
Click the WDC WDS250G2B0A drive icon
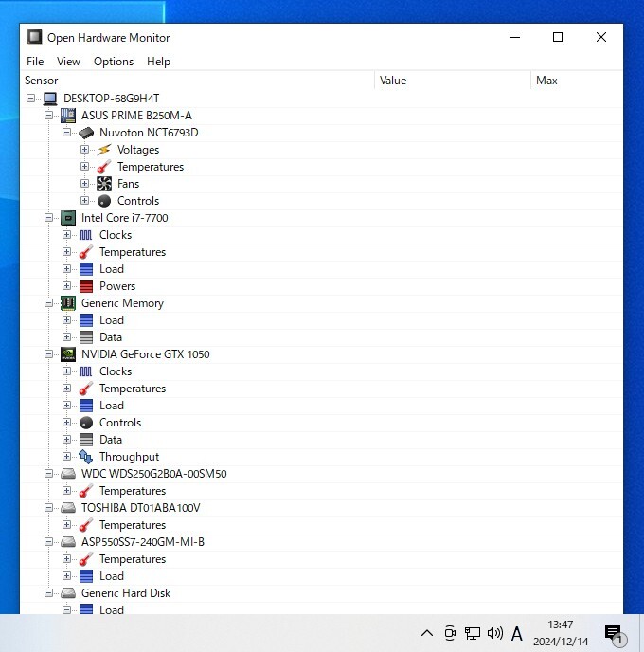point(68,474)
